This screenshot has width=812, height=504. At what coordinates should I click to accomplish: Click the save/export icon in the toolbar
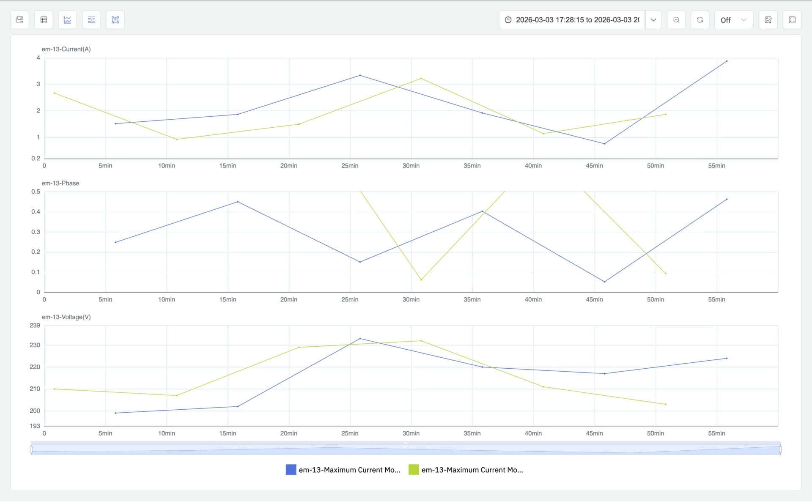coord(20,20)
